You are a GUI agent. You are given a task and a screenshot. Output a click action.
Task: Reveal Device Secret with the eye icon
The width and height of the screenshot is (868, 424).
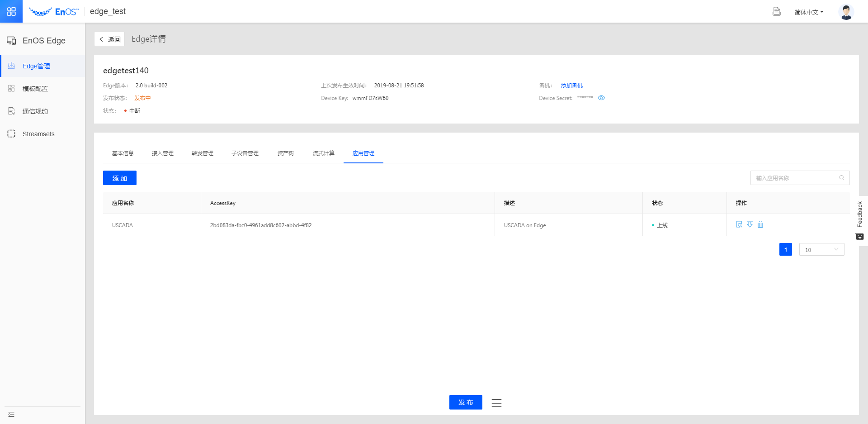click(601, 98)
